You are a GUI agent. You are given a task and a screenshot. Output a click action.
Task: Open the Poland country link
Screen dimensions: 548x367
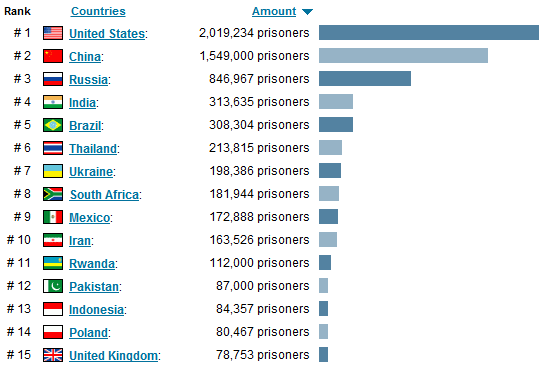pyautogui.click(x=88, y=333)
